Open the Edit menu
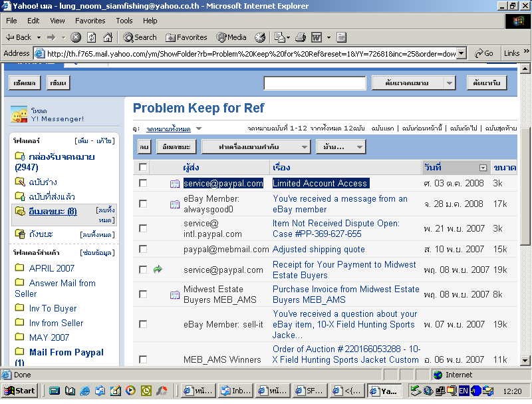The height and width of the screenshot is (404, 532). (x=33, y=21)
